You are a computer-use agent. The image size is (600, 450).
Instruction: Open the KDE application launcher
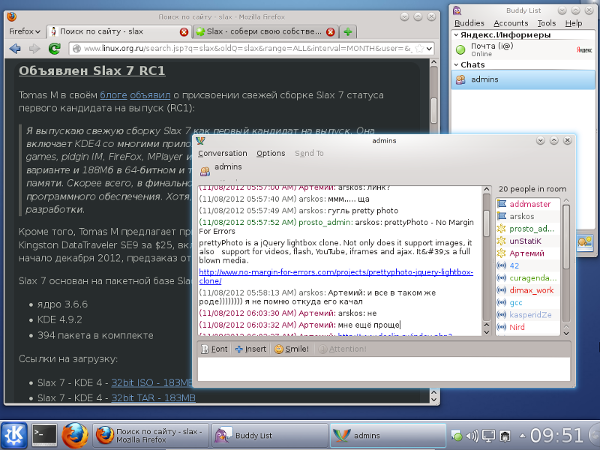[15, 435]
